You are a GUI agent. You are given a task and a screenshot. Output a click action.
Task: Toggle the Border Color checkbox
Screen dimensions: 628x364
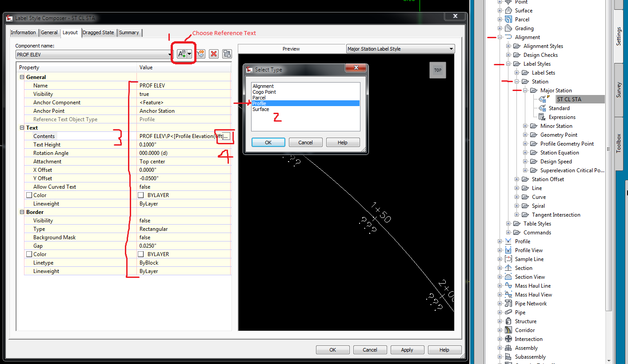(29, 254)
